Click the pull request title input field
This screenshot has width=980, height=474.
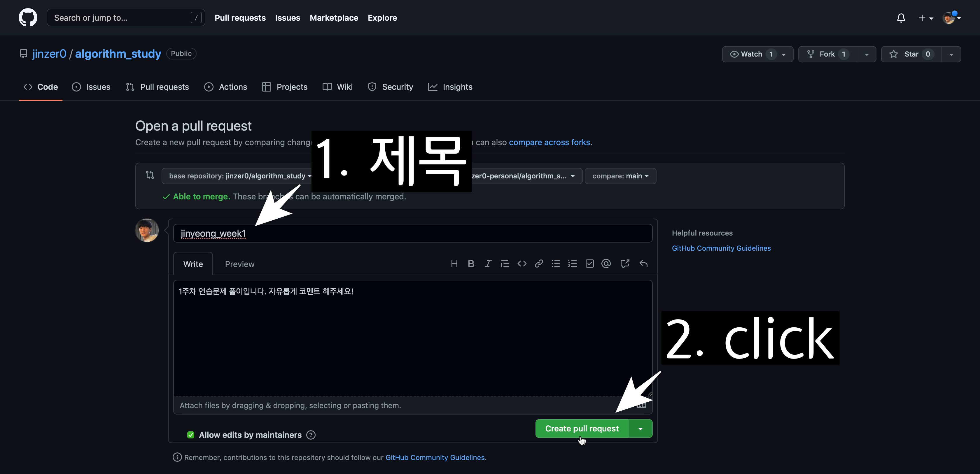pos(412,234)
